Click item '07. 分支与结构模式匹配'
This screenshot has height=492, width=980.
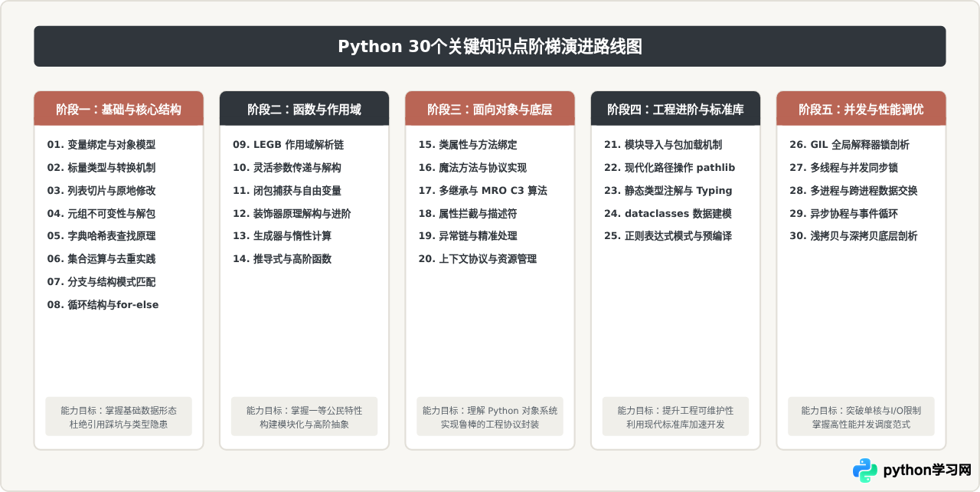[x=101, y=282]
